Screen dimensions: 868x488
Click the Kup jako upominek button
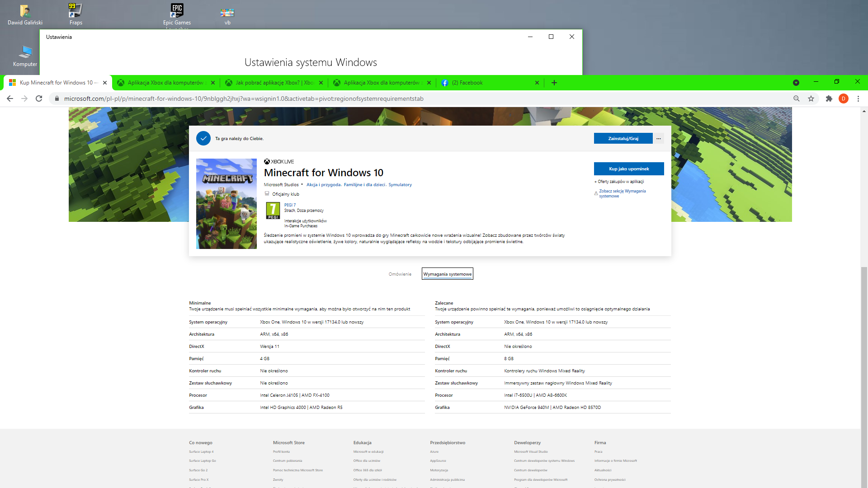click(x=629, y=169)
